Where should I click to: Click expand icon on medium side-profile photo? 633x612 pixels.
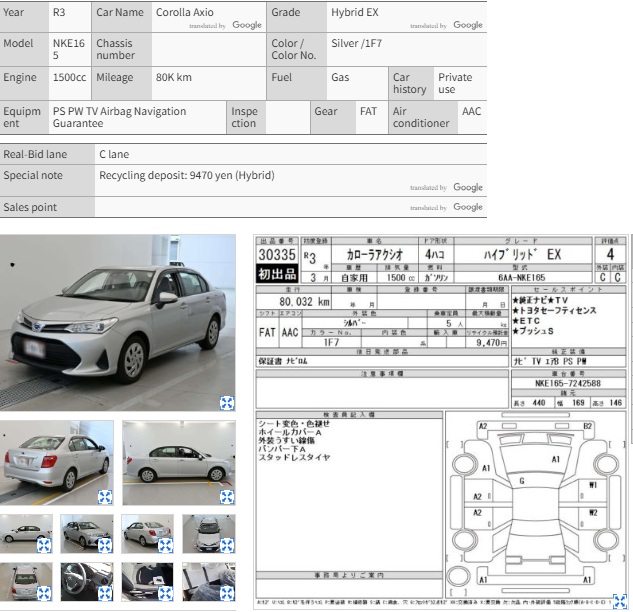[x=227, y=497]
